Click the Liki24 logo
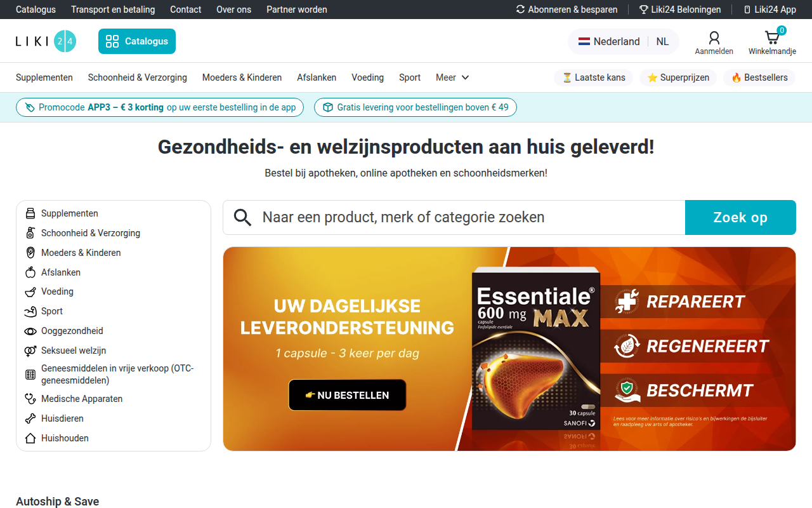The height and width of the screenshot is (508, 812). (x=46, y=41)
